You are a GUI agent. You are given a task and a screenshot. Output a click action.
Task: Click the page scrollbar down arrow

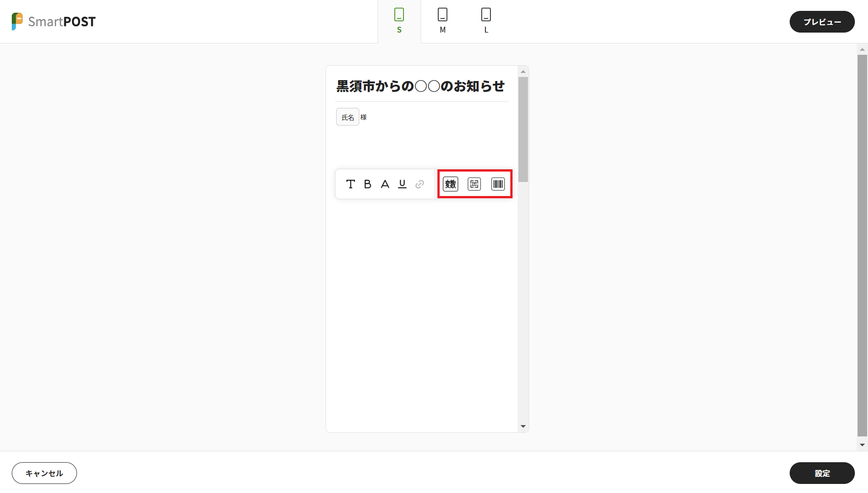tap(862, 445)
